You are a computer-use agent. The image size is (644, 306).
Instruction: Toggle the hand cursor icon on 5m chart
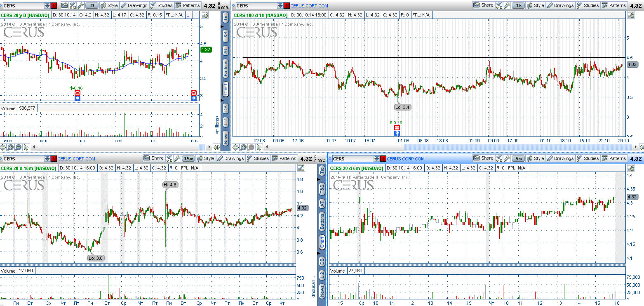(631, 168)
